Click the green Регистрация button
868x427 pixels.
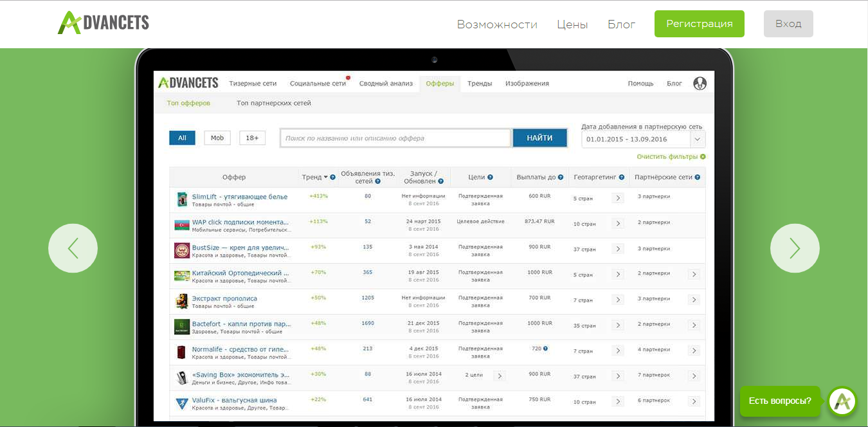coord(699,24)
